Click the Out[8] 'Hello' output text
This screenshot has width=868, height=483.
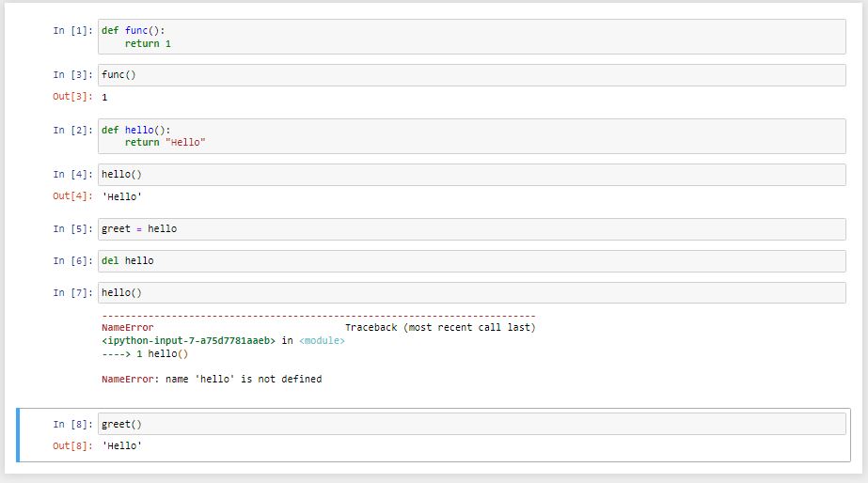point(121,445)
